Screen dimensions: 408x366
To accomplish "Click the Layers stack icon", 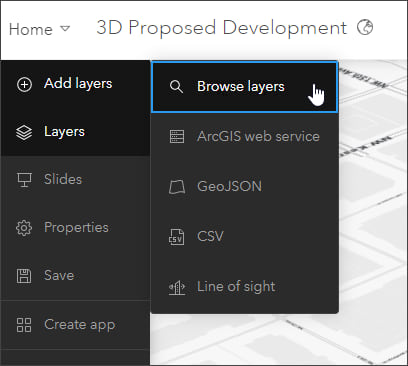I will [x=24, y=132].
